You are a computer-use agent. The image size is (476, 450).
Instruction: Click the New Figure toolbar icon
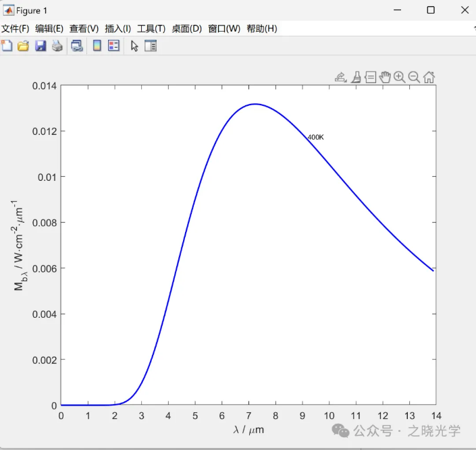(x=7, y=46)
